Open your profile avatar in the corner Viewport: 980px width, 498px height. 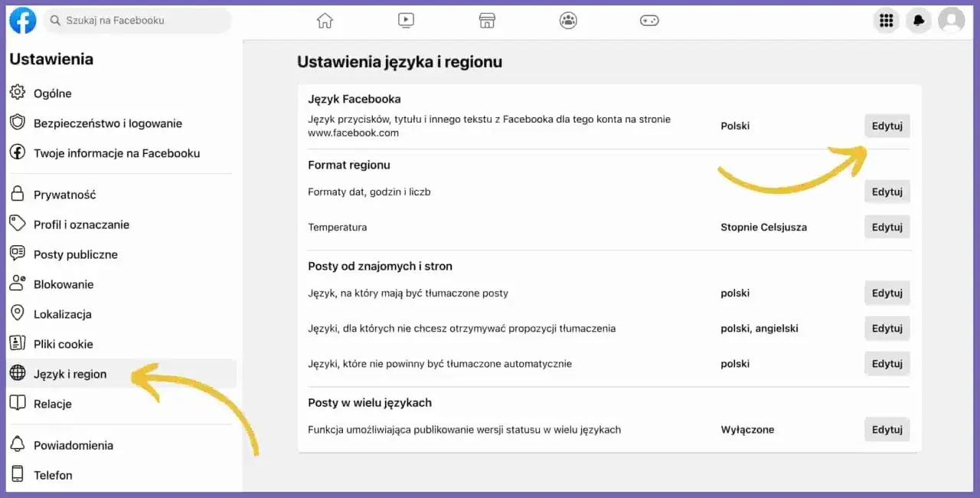pos(951,21)
